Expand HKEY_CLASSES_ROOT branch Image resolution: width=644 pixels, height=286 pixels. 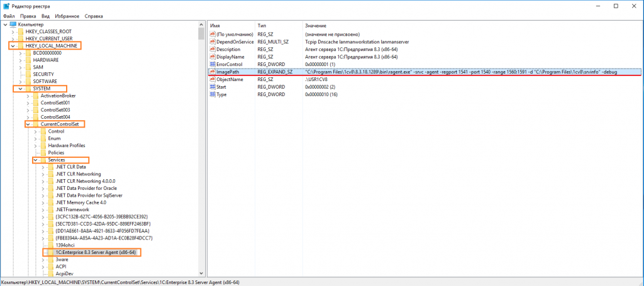pyautogui.click(x=13, y=31)
